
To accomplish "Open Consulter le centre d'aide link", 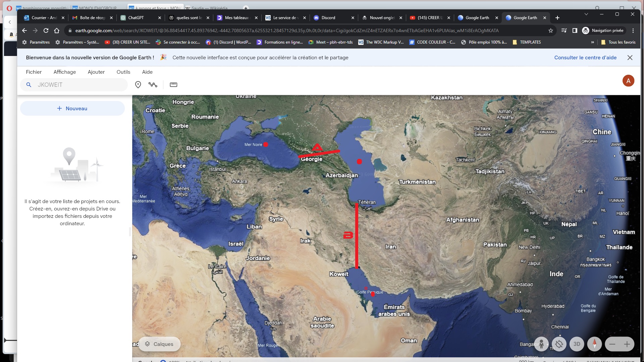I will pos(585,58).
